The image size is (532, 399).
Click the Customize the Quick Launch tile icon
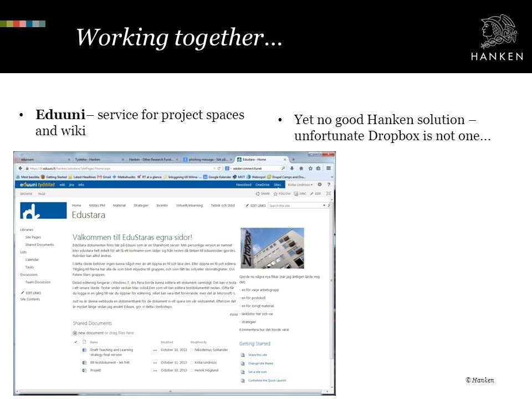[243, 381]
